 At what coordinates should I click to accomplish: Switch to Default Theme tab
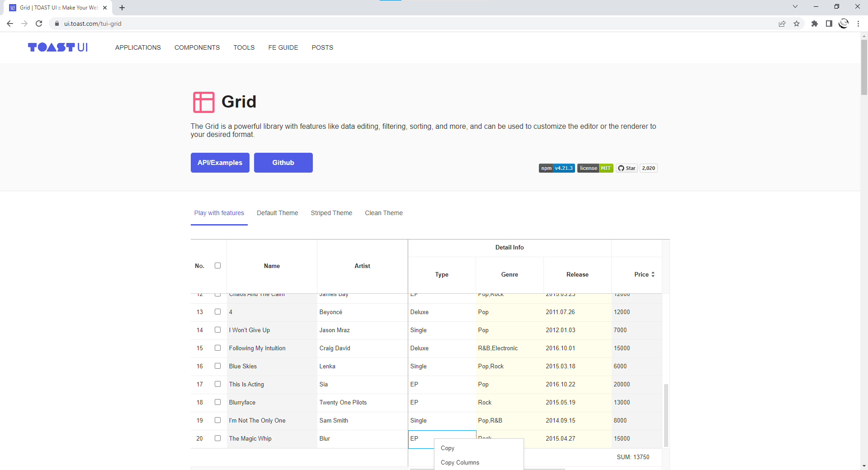click(x=278, y=213)
